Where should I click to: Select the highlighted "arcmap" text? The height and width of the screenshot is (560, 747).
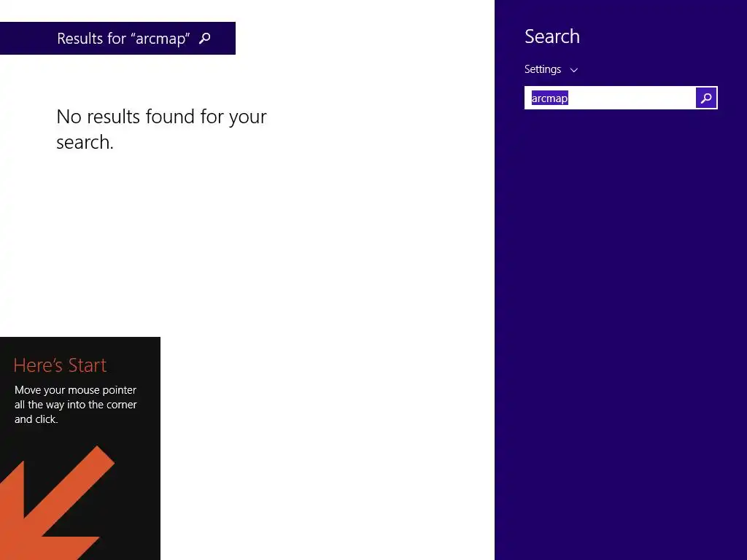point(550,98)
